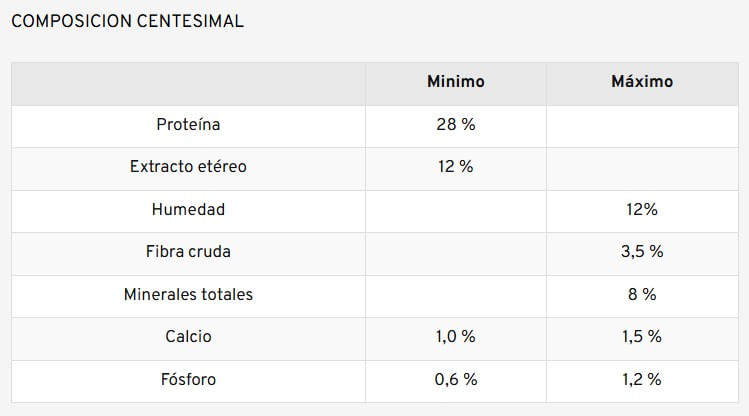Click the 3,5 % Fibra cruda value

tap(641, 252)
